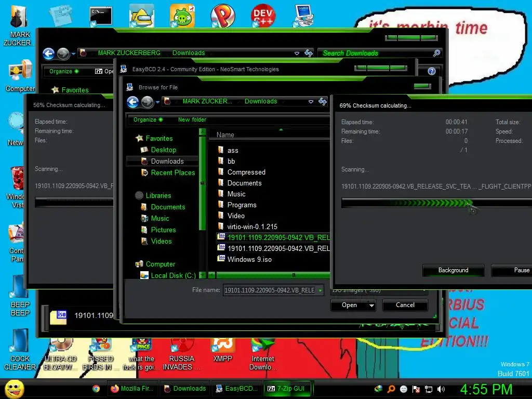Image resolution: width=532 pixels, height=399 pixels.
Task: Expand address path dropdown in Browse dialog
Action: click(311, 101)
